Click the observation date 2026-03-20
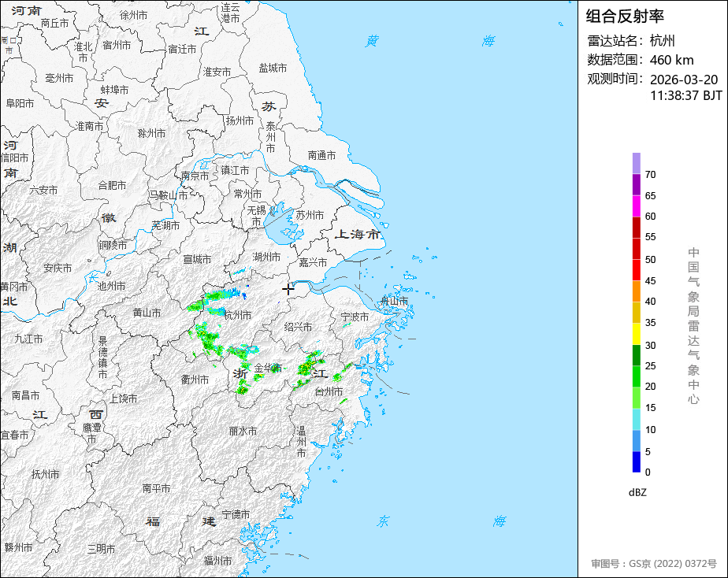This screenshot has width=728, height=578. point(684,80)
